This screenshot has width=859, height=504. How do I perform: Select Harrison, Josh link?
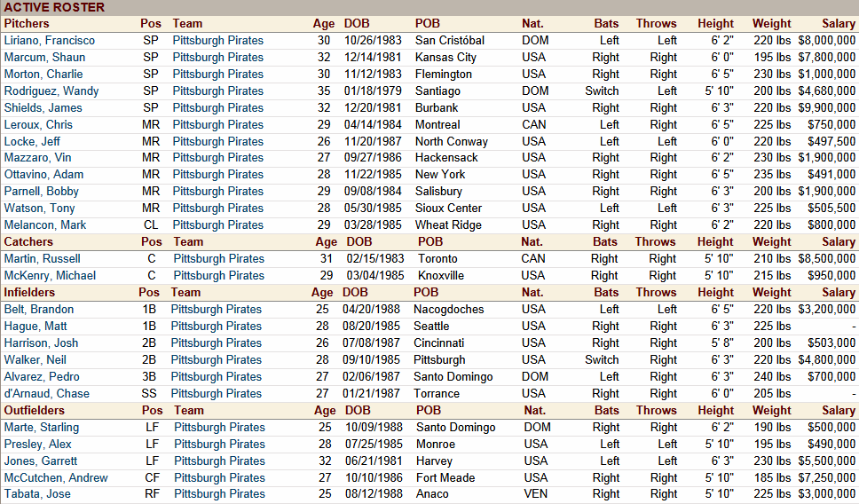point(41,343)
